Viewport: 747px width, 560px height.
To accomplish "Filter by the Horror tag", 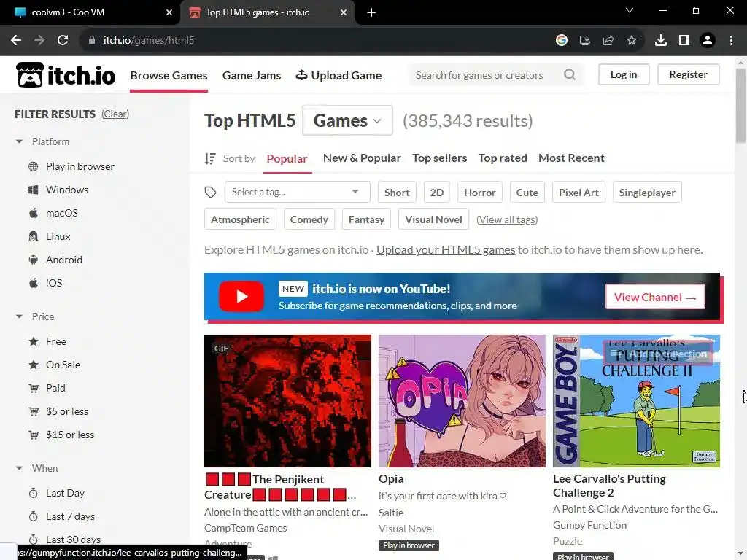I will click(480, 192).
